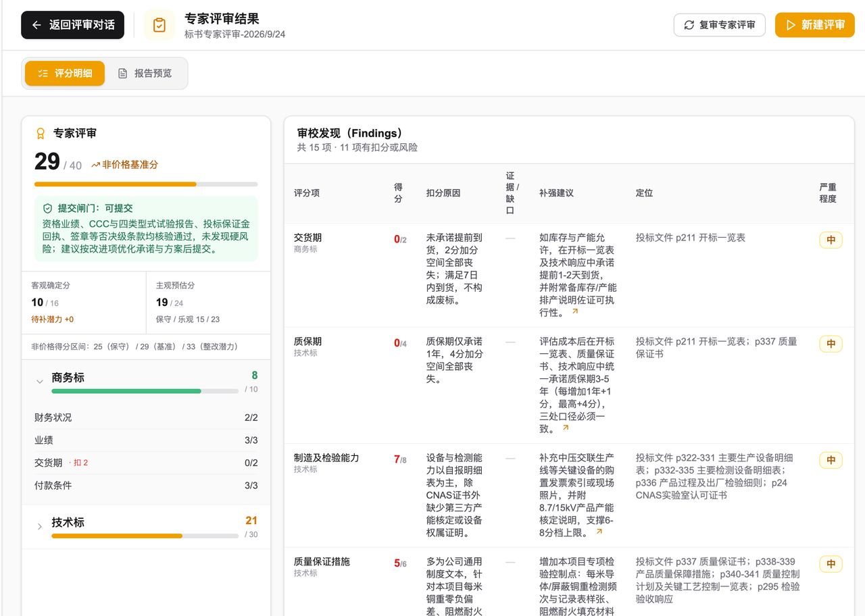Screen dimensions: 865x616
Task: Select the 业绩 score row
Action: pyautogui.click(x=146, y=440)
